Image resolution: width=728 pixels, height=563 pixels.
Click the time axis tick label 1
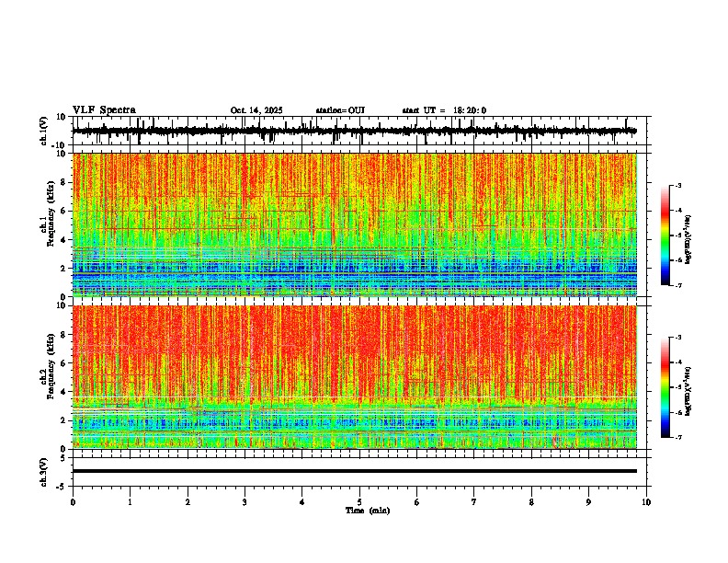click(x=130, y=502)
